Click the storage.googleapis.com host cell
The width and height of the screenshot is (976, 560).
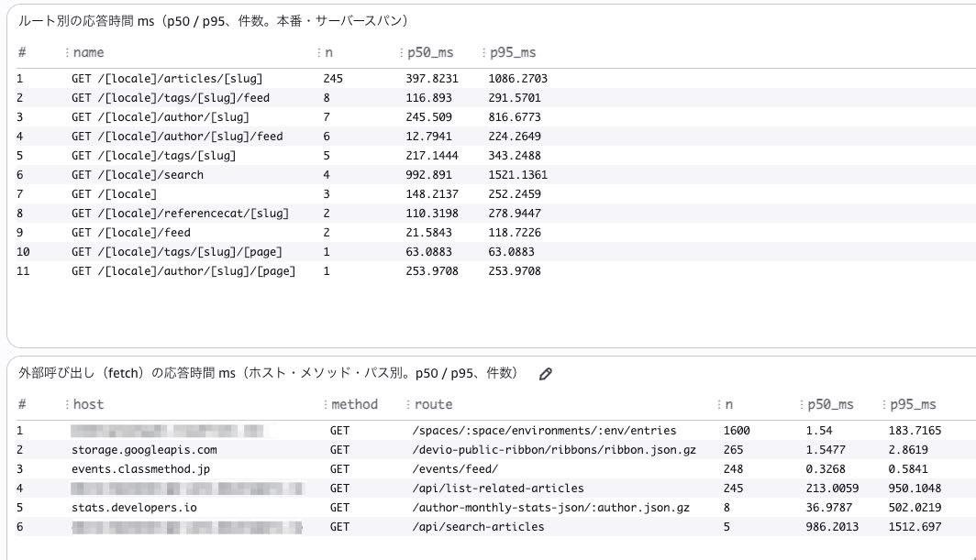144,450
